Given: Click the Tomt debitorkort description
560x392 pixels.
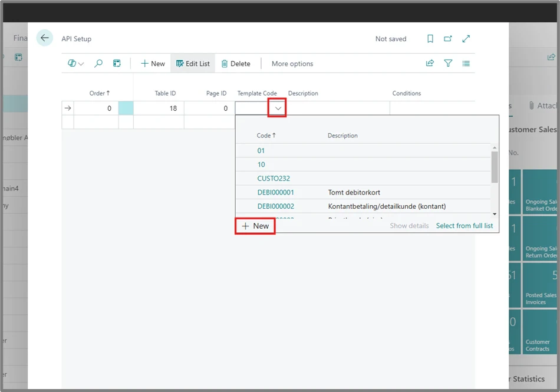Looking at the screenshot, I should coord(354,192).
